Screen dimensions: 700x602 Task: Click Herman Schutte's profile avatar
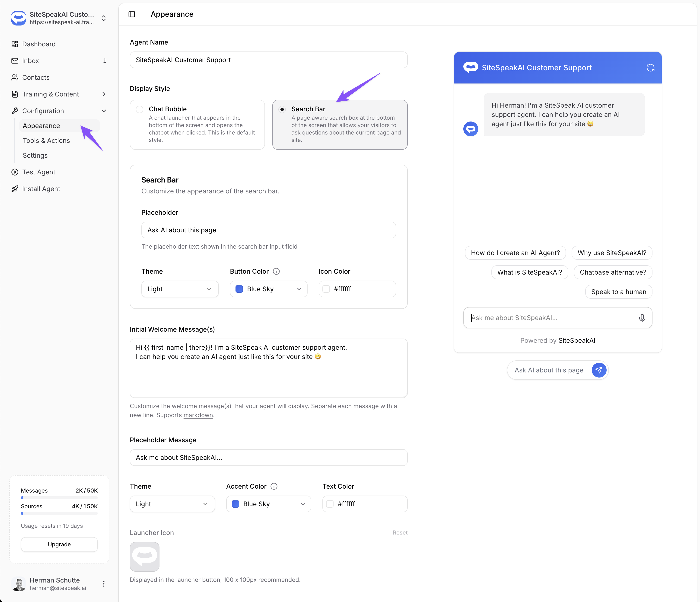pos(19,584)
